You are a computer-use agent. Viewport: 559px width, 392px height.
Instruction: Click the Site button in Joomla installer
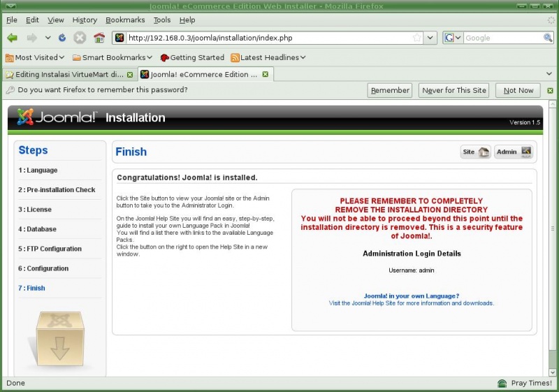pyautogui.click(x=476, y=152)
